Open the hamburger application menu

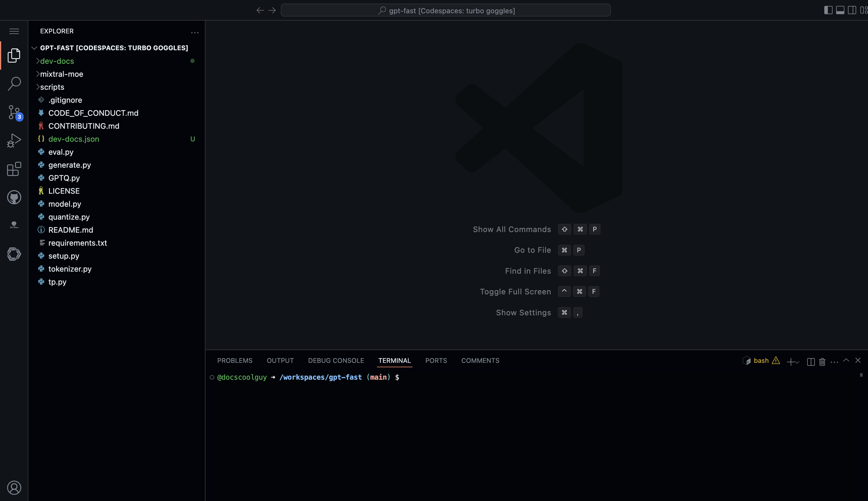pos(14,31)
